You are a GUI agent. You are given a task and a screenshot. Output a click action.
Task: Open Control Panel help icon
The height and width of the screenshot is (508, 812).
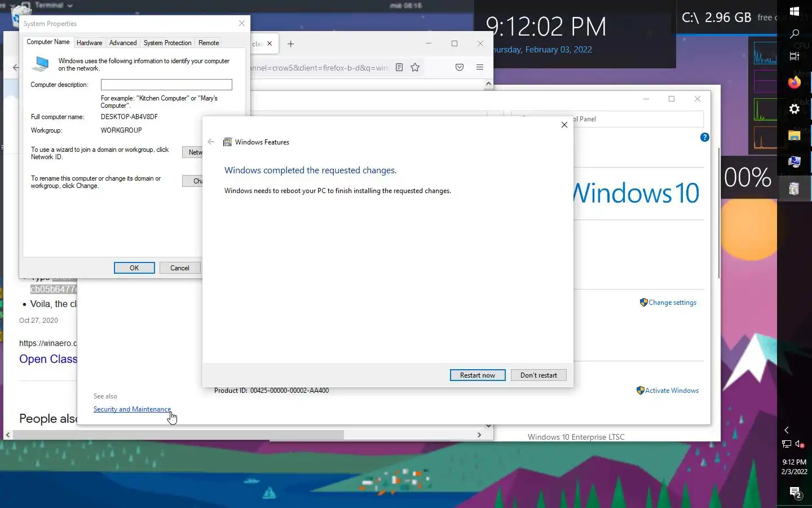[704, 137]
